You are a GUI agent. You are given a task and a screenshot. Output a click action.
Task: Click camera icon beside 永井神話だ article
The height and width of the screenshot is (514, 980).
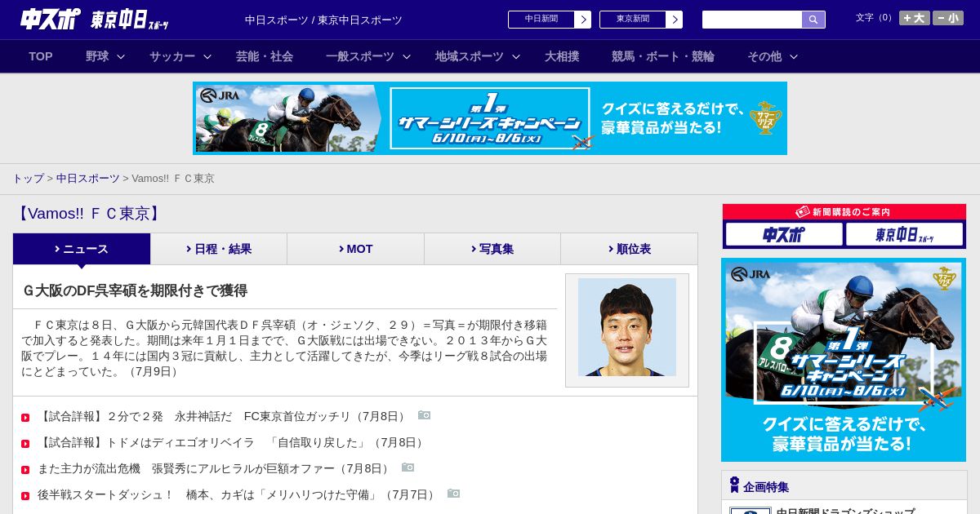pyautogui.click(x=425, y=415)
